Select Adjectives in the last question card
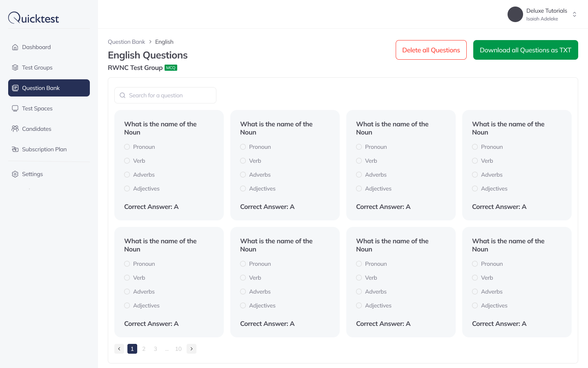Screen dimensions: 588x368 pyautogui.click(x=475, y=305)
